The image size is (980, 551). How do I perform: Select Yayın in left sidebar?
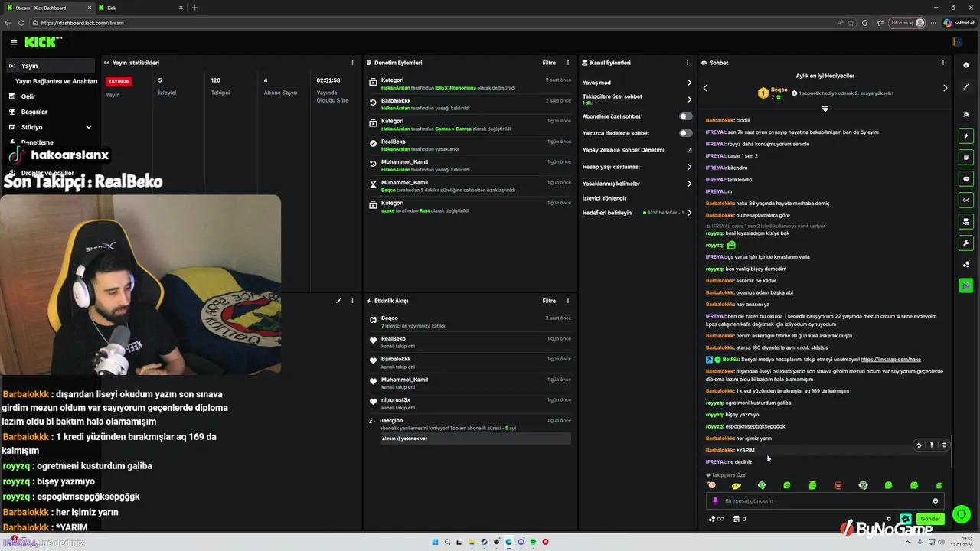click(x=51, y=66)
